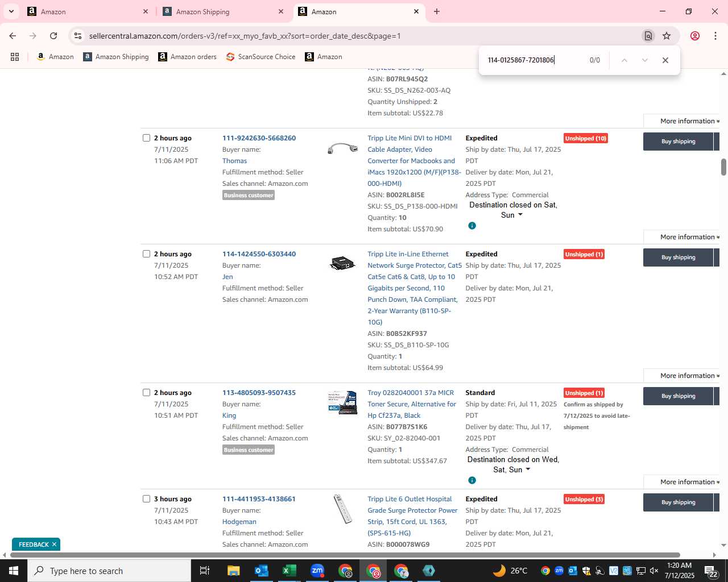Viewport: 728px width, 582px height.
Task: Dismiss the FEEDBACK badge with its X
Action: pyautogui.click(x=54, y=544)
